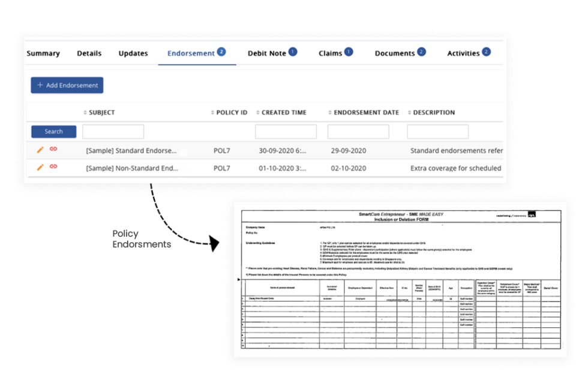This screenshot has width=588, height=382.
Task: Click the Add Endorsement button
Action: 67,85
